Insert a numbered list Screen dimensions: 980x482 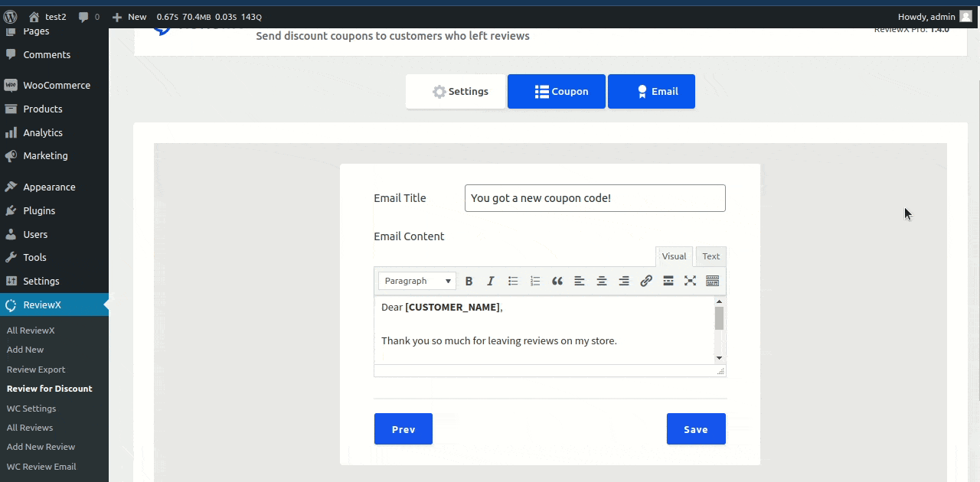(x=535, y=281)
